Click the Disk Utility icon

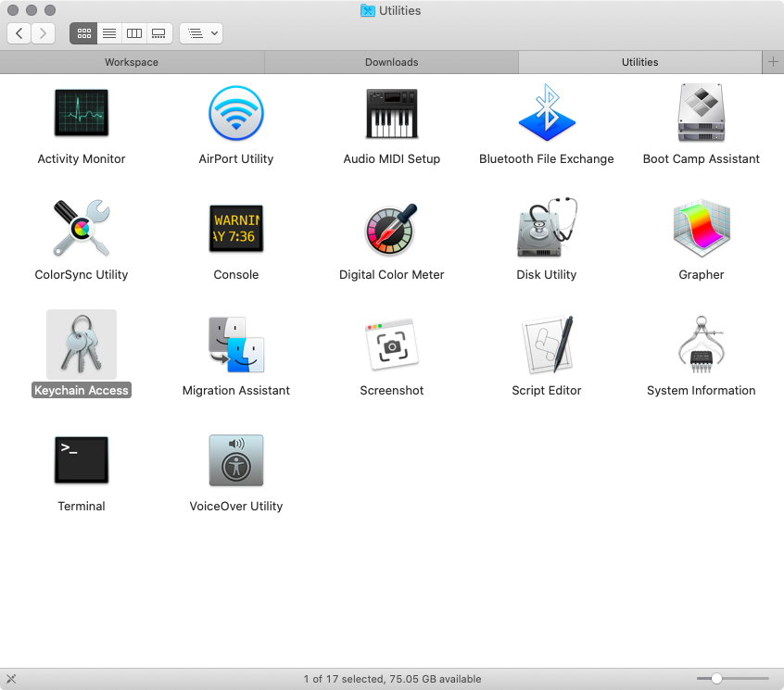pos(547,229)
